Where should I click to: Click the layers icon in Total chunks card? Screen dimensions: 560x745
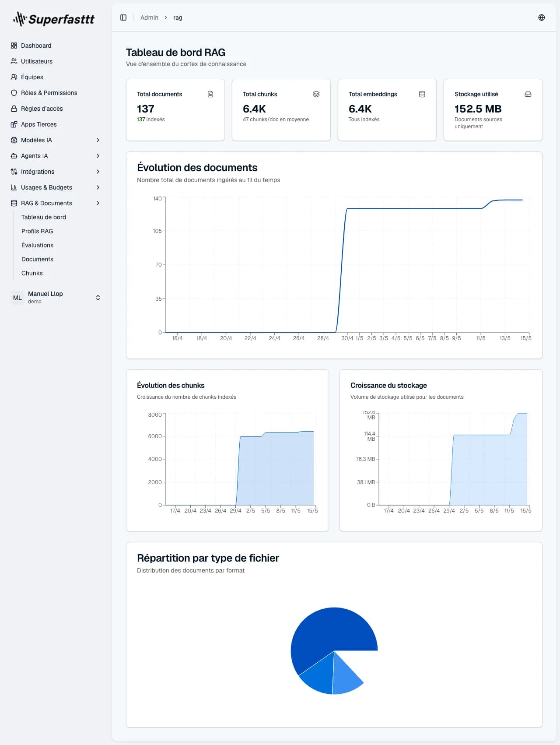[316, 94]
